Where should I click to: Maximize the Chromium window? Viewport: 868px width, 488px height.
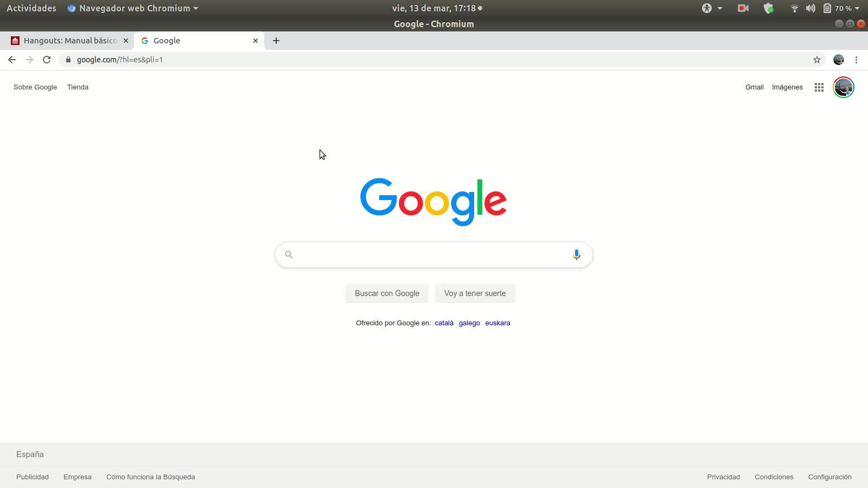click(x=850, y=24)
